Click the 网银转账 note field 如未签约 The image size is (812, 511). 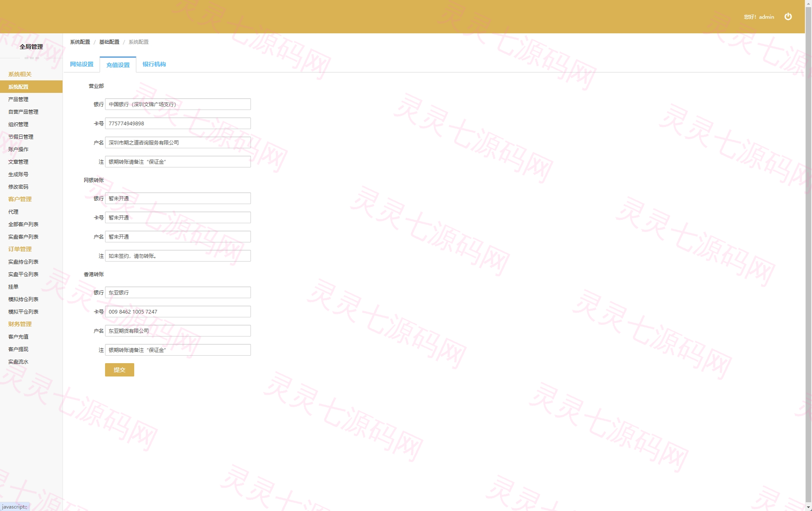pos(178,256)
